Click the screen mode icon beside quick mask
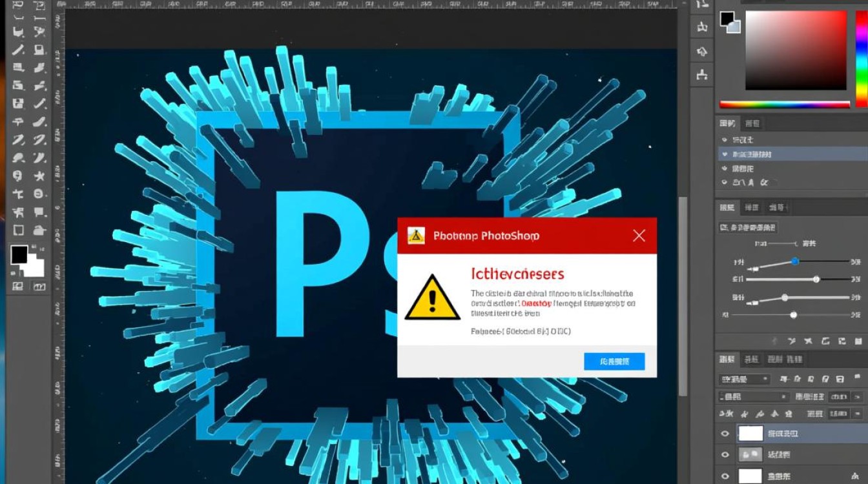The image size is (868, 484). click(x=39, y=286)
